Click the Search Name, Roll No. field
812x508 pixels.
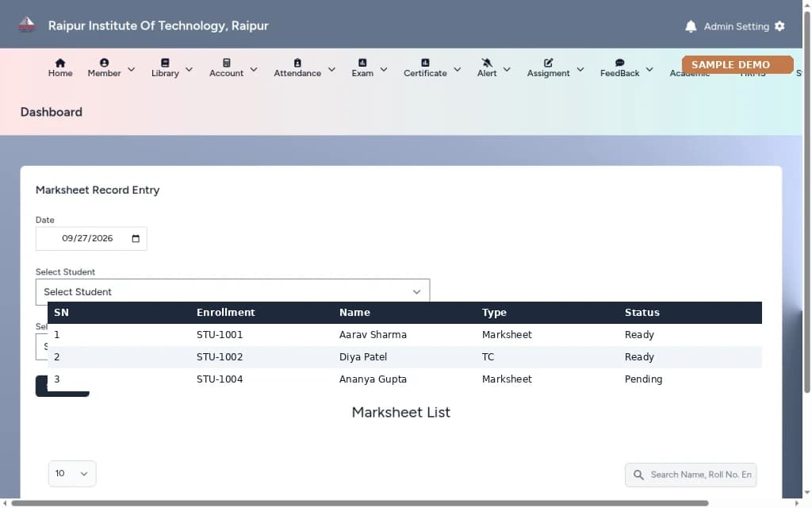[x=691, y=475]
